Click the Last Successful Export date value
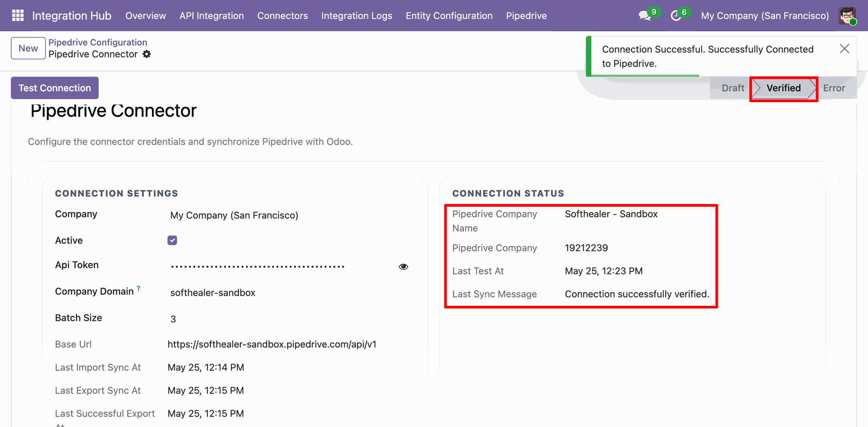Screen dimensions: 868x427 point(206,413)
